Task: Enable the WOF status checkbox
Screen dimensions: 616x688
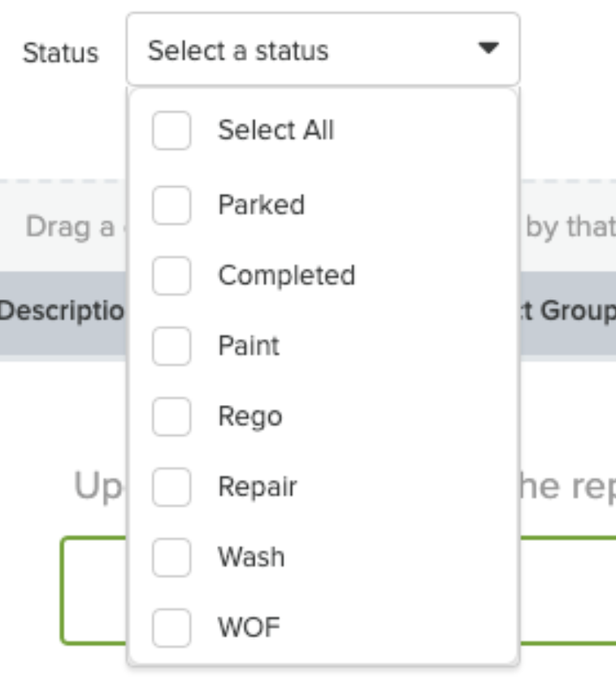Action: click(171, 626)
